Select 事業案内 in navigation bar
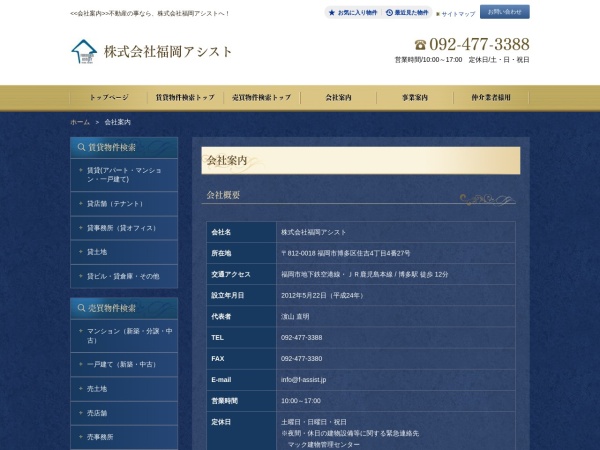Screen dimensions: 600x450 (x=415, y=98)
